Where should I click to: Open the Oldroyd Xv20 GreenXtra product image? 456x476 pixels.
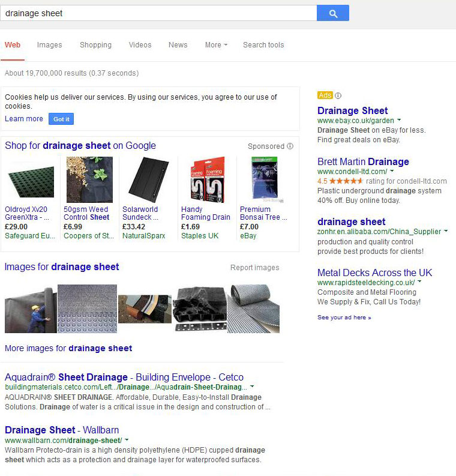(30, 180)
